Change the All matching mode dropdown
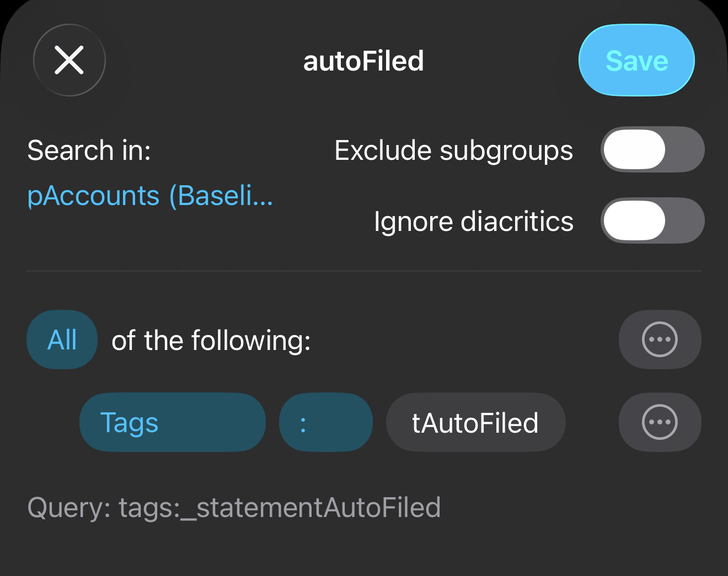This screenshot has width=728, height=576. [x=62, y=340]
